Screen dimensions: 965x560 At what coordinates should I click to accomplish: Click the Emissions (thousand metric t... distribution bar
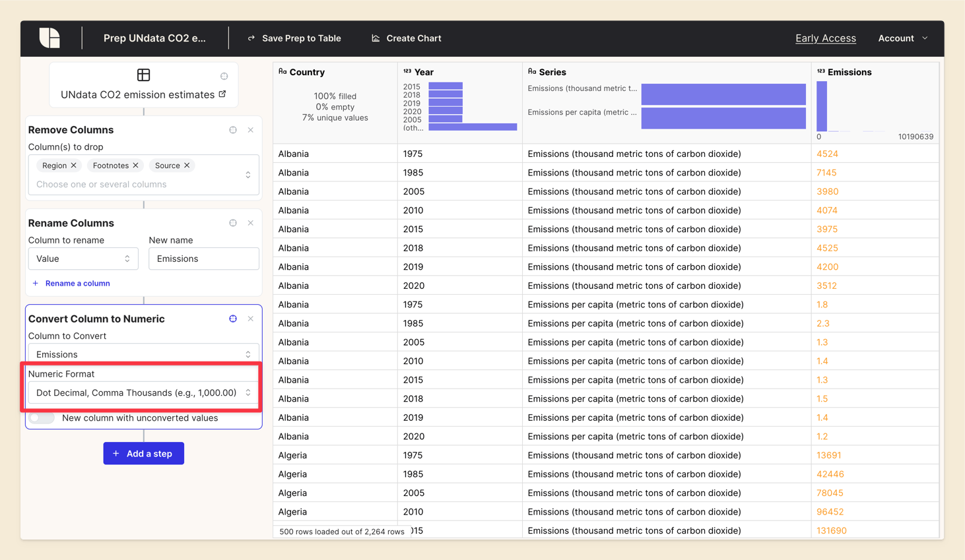(723, 94)
